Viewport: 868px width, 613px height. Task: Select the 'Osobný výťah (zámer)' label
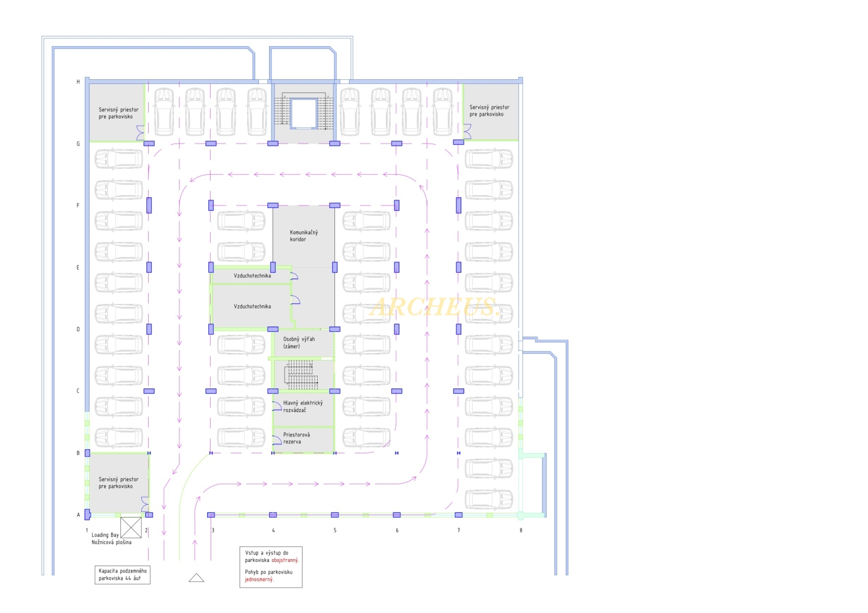click(299, 343)
